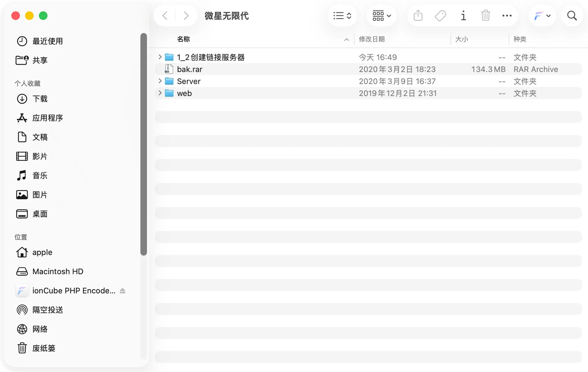Expand the Server folder row
This screenshot has height=372, width=588.
click(x=160, y=81)
